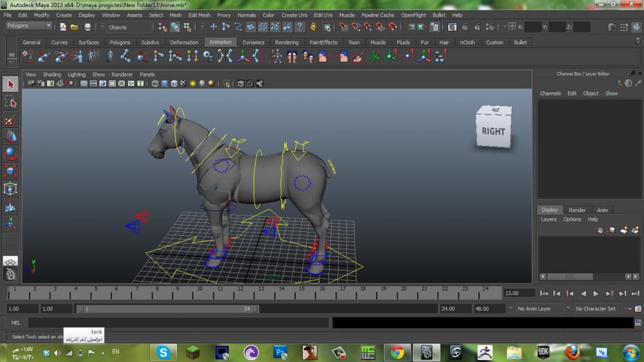Click the ViewCube RIGHT face
This screenshot has width=644, height=362.
point(493,131)
